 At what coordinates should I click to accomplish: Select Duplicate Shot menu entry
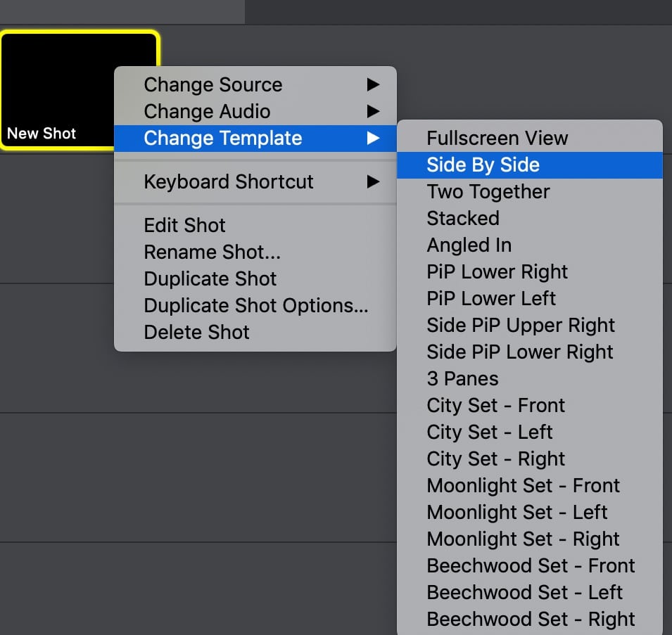[x=210, y=279]
